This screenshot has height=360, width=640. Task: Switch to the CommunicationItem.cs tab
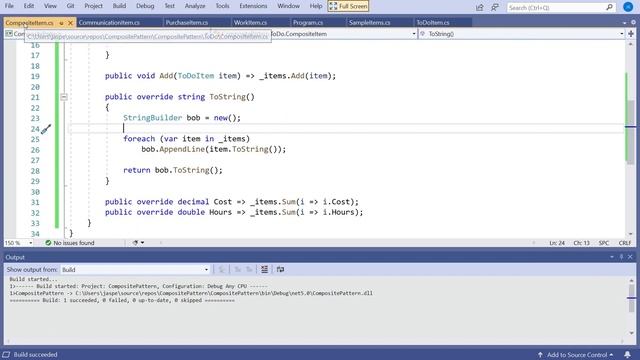pos(109,22)
